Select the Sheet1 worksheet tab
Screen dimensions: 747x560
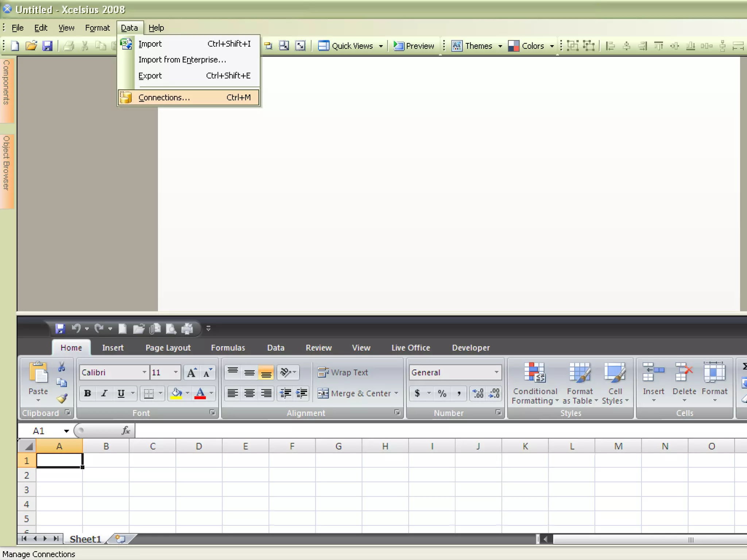85,539
